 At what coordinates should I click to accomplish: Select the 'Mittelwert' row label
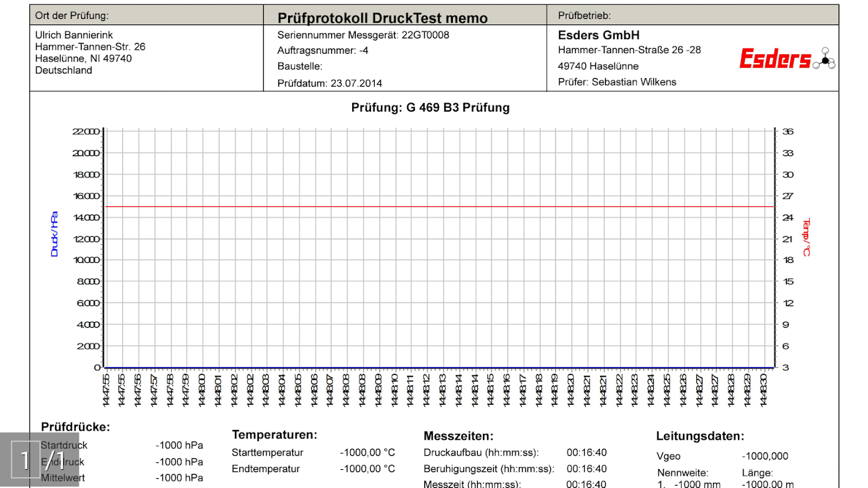(x=63, y=478)
